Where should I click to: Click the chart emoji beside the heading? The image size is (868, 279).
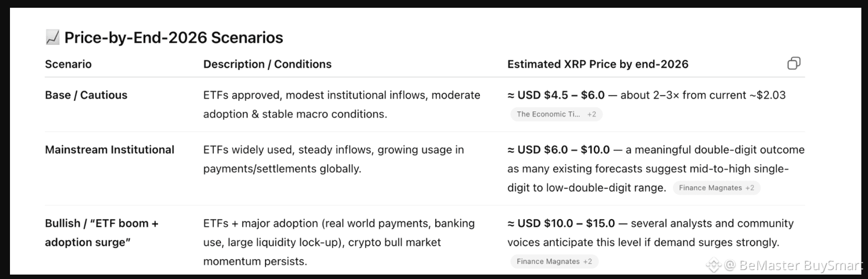pos(52,38)
